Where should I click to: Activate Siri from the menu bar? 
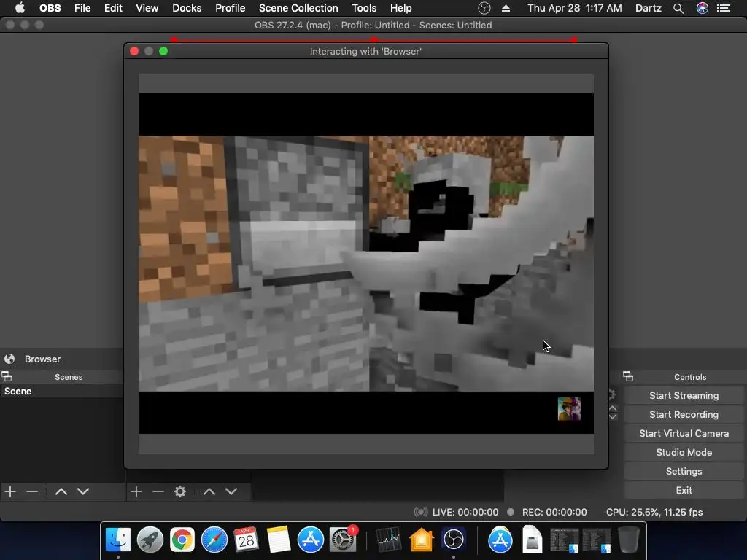click(x=703, y=8)
